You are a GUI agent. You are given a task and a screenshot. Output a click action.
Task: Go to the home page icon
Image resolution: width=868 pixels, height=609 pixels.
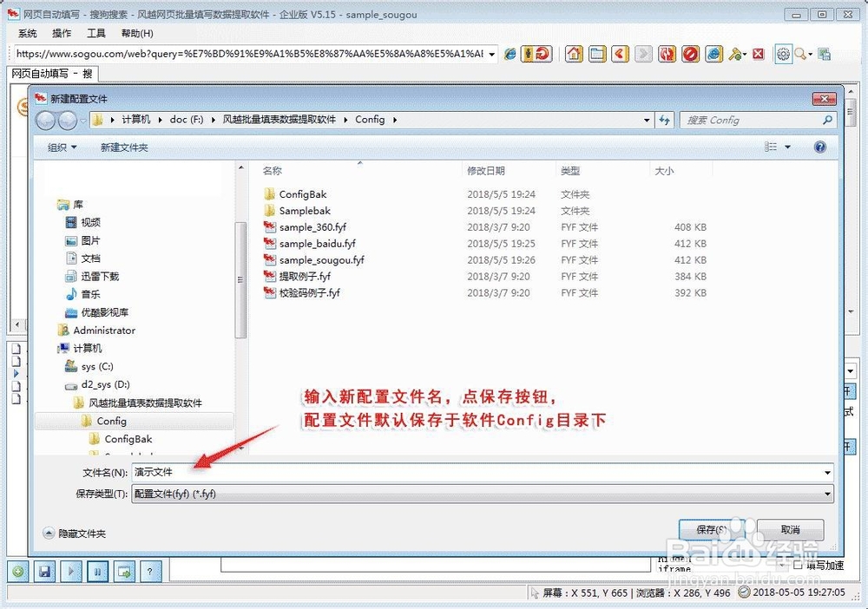(x=574, y=54)
